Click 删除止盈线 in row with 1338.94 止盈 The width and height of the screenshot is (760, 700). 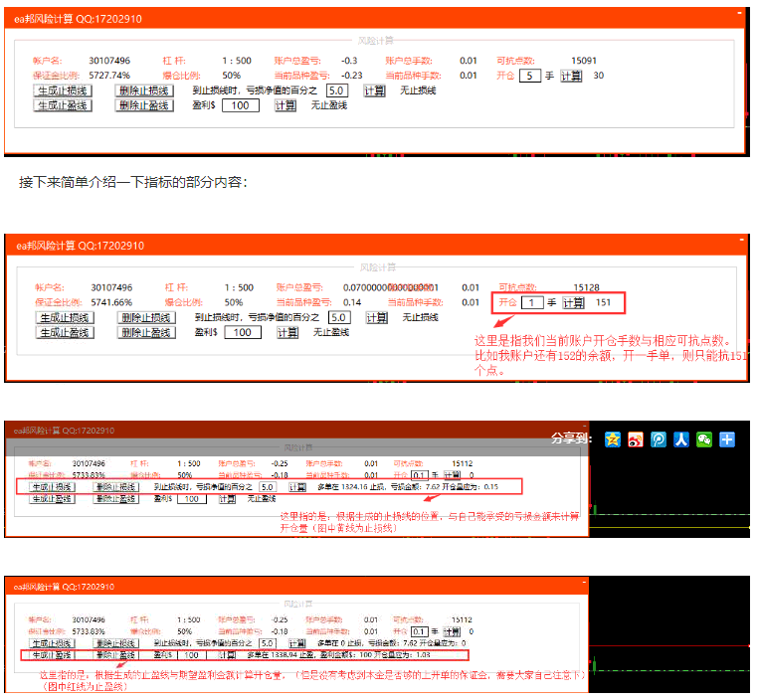pyautogui.click(x=115, y=655)
